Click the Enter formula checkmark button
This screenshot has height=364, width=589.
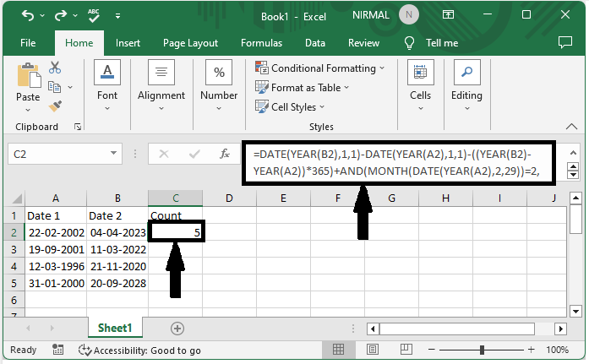coord(194,154)
